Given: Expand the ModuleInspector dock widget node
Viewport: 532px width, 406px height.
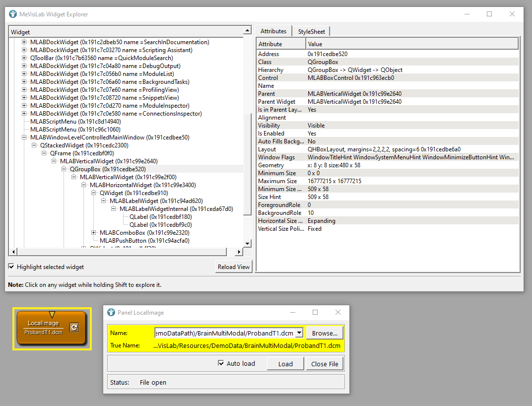Looking at the screenshot, I should (24, 106).
